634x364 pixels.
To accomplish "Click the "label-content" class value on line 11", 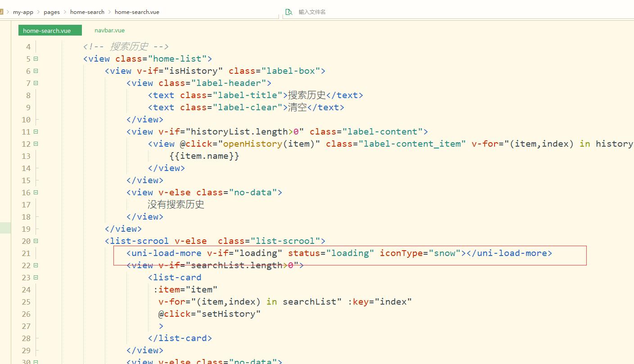I will point(382,131).
